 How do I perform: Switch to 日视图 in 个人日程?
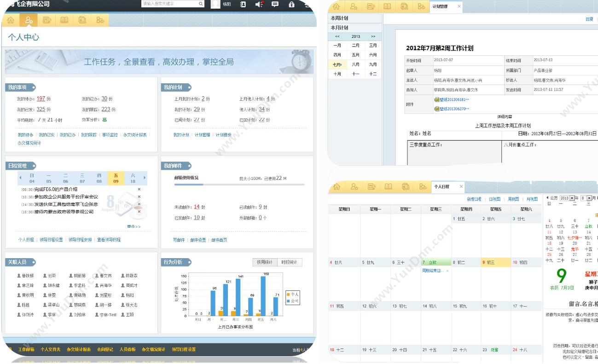[495, 199]
